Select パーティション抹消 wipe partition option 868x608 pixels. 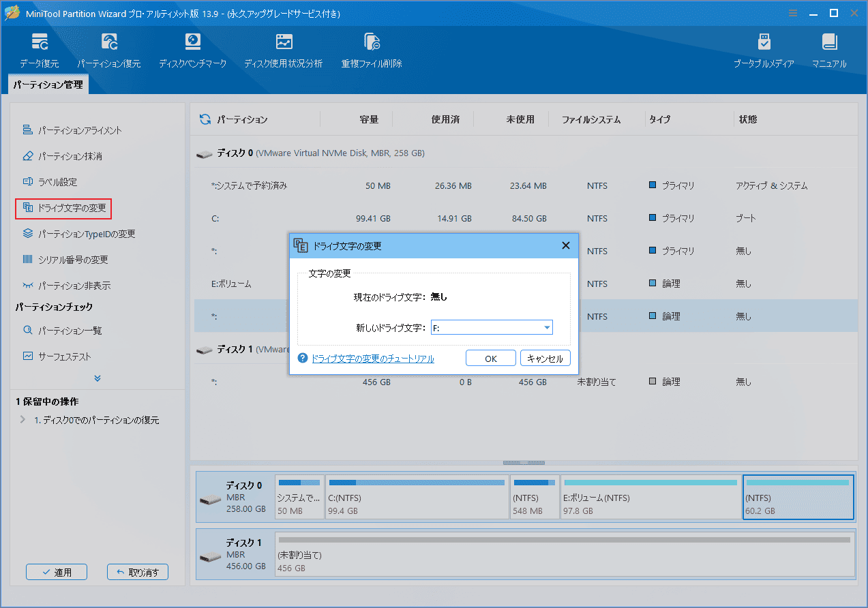(x=62, y=156)
